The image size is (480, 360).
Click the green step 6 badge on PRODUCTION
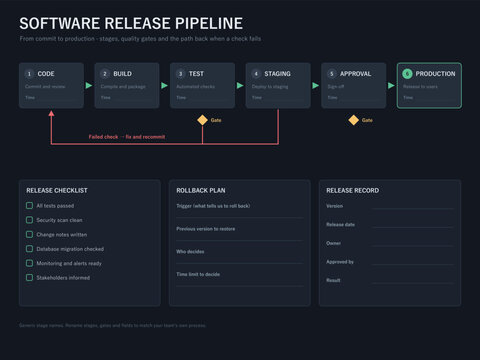[x=407, y=74]
